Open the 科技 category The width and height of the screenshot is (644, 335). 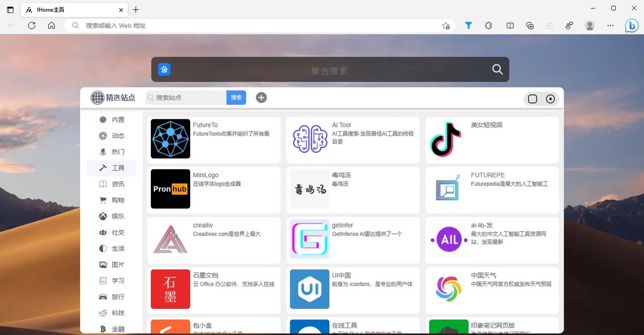click(111, 313)
